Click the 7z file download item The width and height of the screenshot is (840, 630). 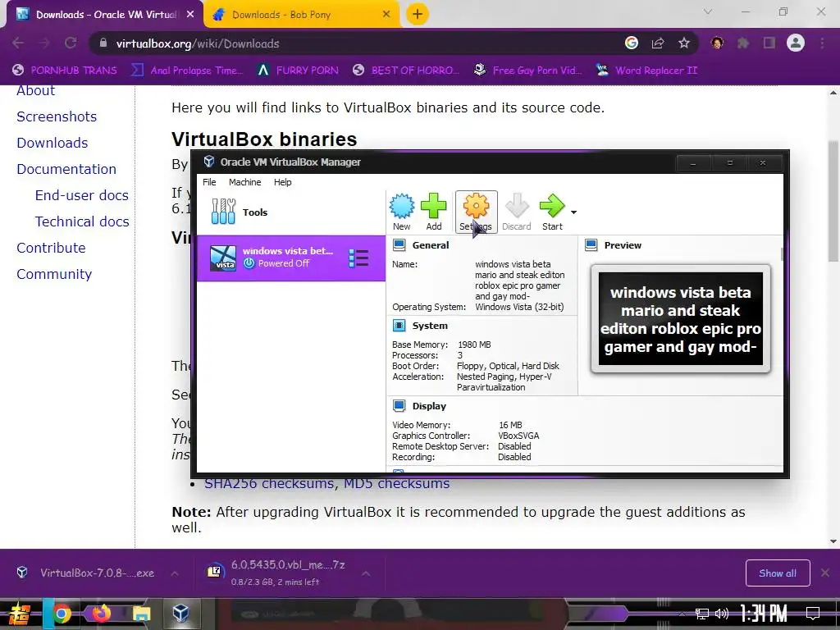276,573
